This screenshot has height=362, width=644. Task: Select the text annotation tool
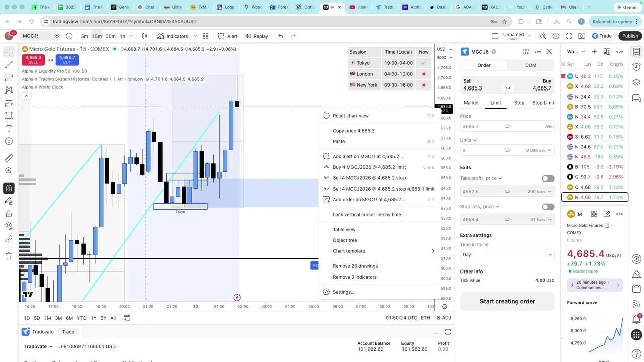[9, 128]
